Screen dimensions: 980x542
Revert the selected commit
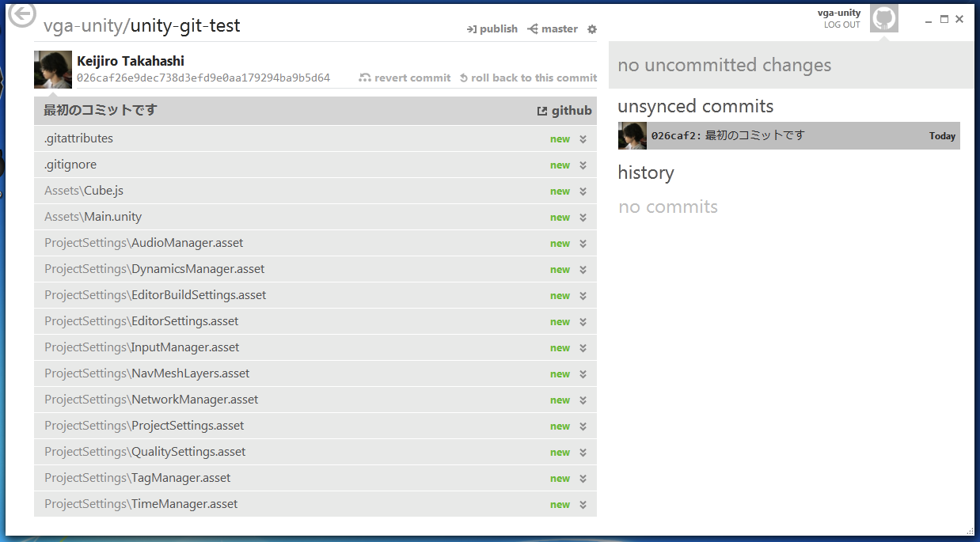tap(405, 78)
